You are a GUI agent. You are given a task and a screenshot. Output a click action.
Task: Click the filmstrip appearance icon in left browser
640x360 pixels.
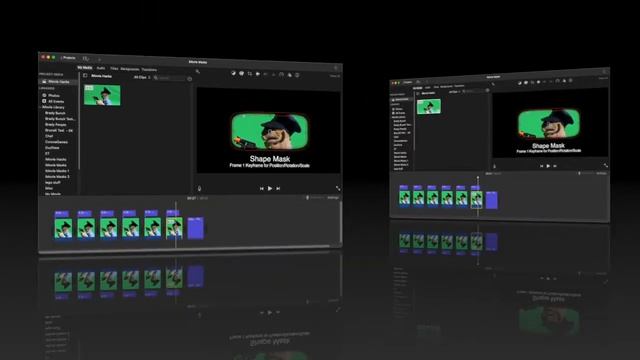tap(189, 79)
